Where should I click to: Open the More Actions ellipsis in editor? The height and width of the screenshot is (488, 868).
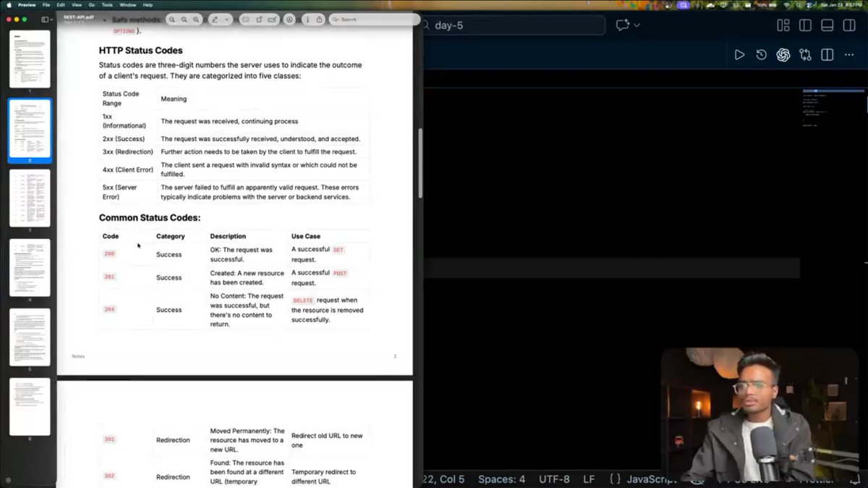850,55
